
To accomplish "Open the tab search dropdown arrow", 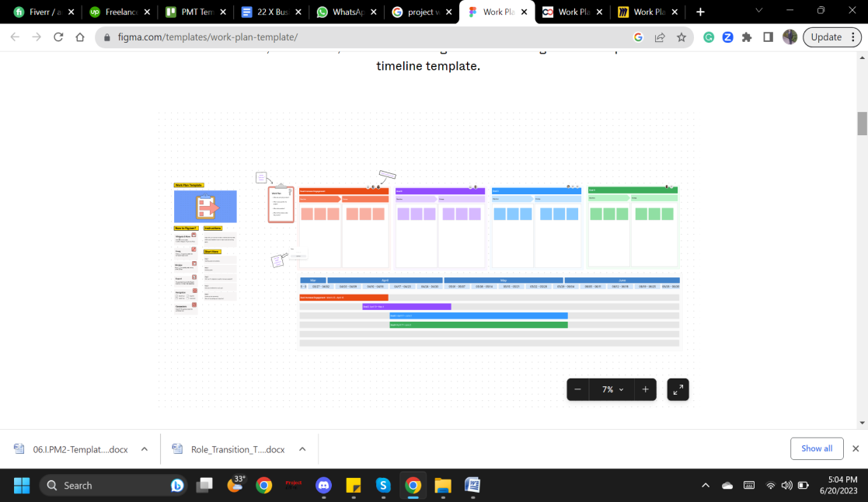I will [x=759, y=11].
